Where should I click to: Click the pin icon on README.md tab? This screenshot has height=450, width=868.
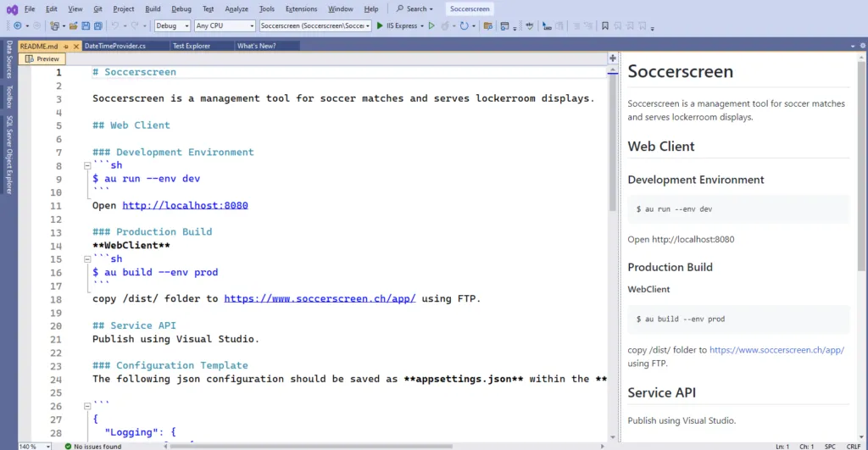coord(66,47)
